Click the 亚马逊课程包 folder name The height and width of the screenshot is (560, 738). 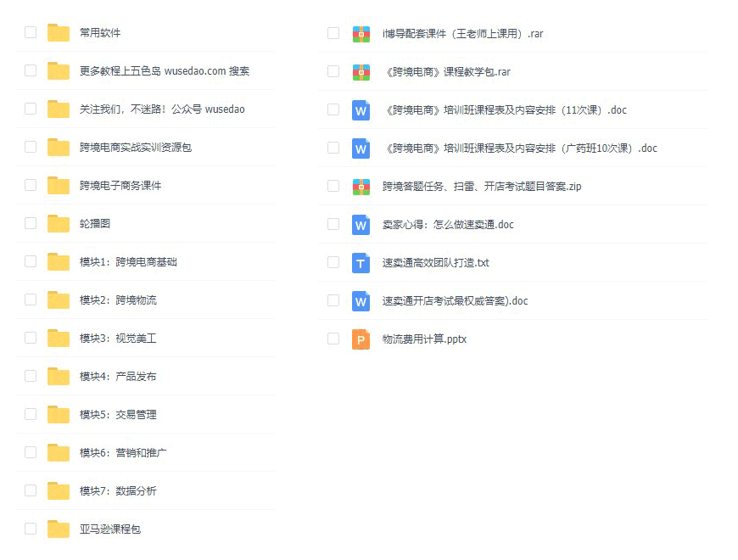[x=110, y=529]
